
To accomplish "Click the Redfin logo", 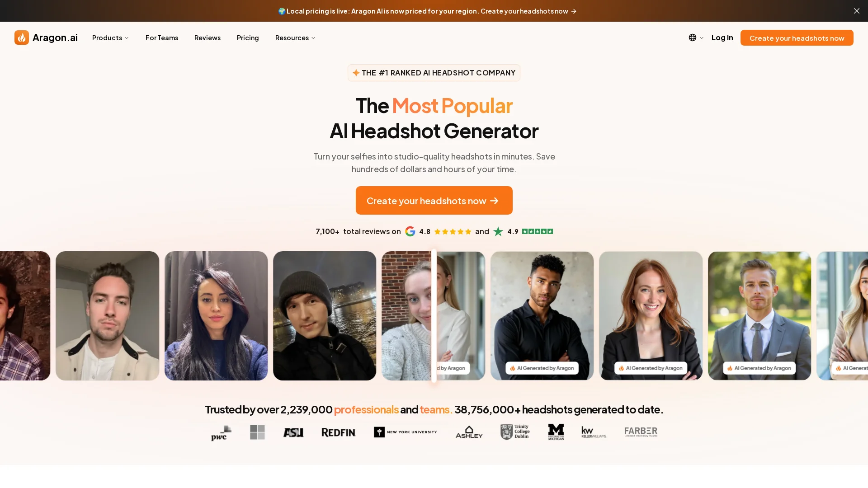I will point(338,432).
